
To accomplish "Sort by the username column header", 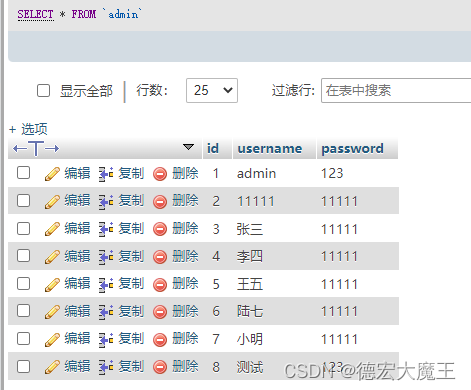I will coord(270,148).
